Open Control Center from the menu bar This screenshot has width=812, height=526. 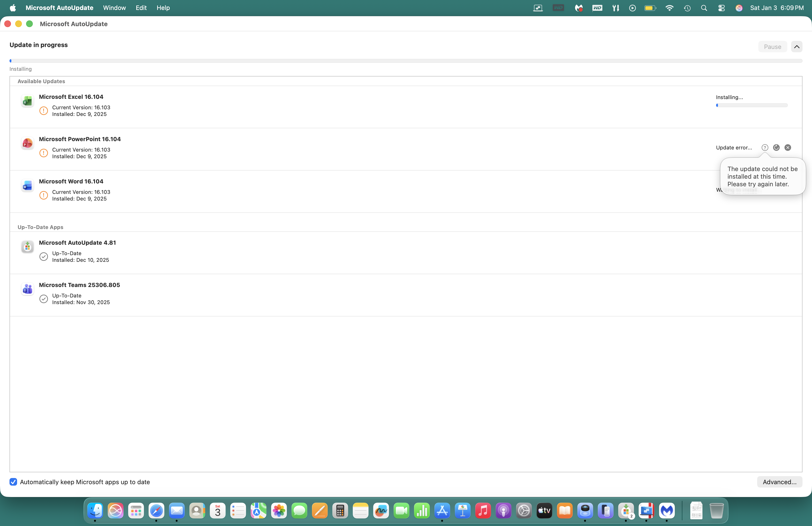pos(721,8)
